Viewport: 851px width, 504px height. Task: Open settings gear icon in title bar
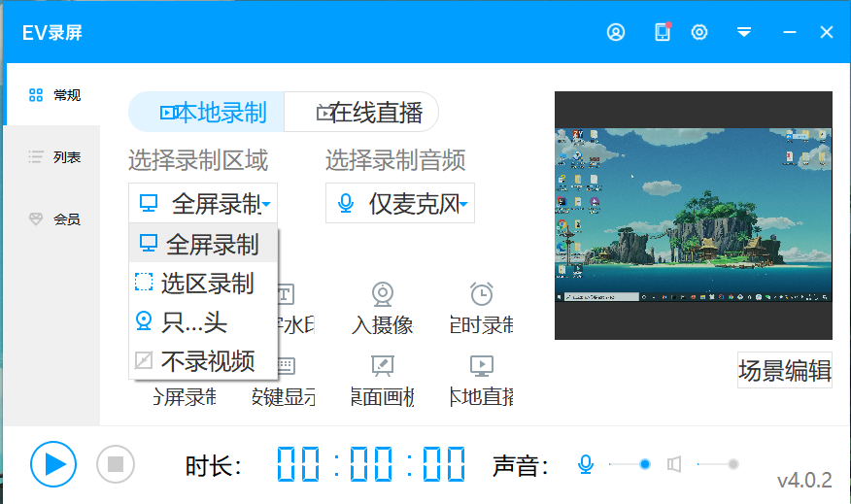coord(699,32)
